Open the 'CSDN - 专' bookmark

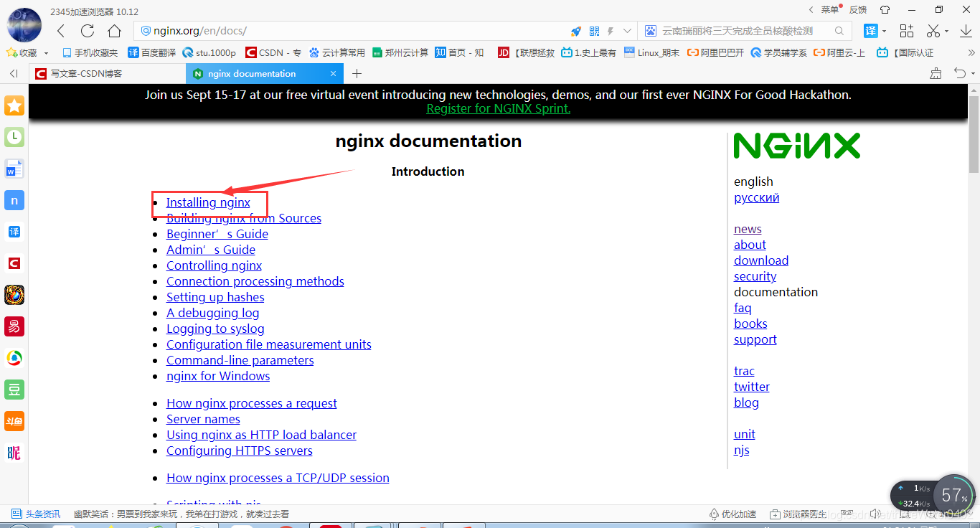(x=273, y=52)
